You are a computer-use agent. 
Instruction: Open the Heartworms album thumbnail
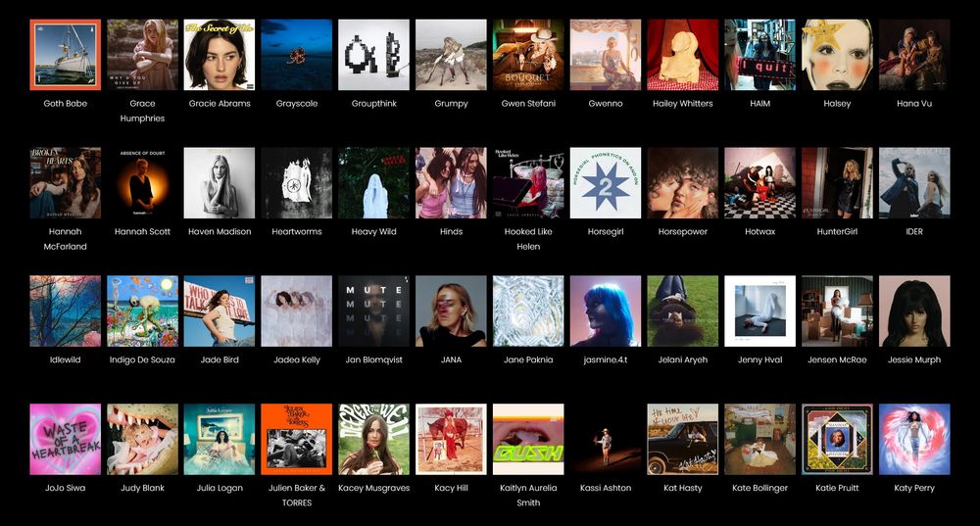click(297, 182)
